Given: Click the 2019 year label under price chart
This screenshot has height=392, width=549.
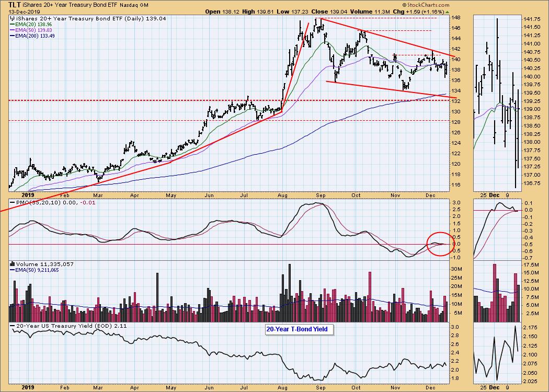Looking at the screenshot, I should point(28,195).
